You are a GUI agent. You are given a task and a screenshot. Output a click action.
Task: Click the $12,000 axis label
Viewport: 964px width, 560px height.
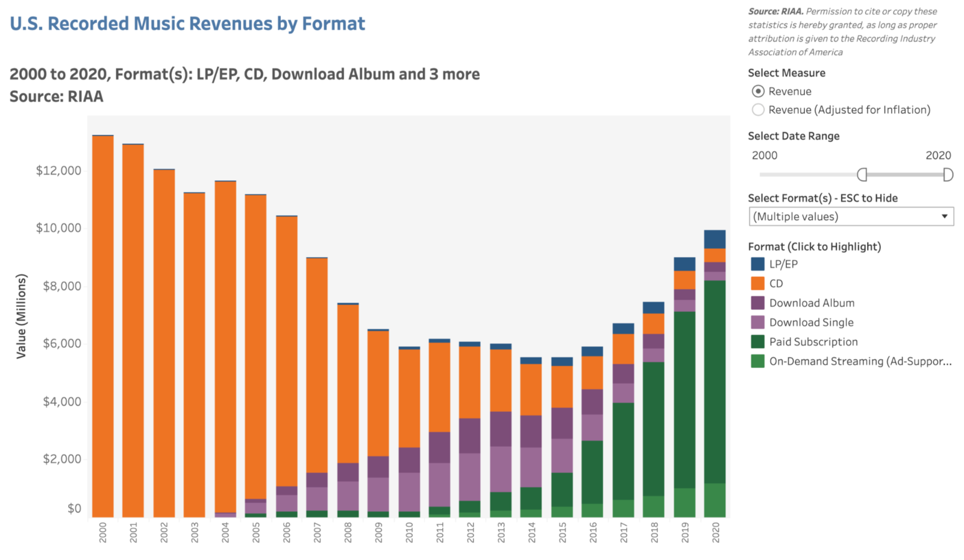click(x=58, y=170)
